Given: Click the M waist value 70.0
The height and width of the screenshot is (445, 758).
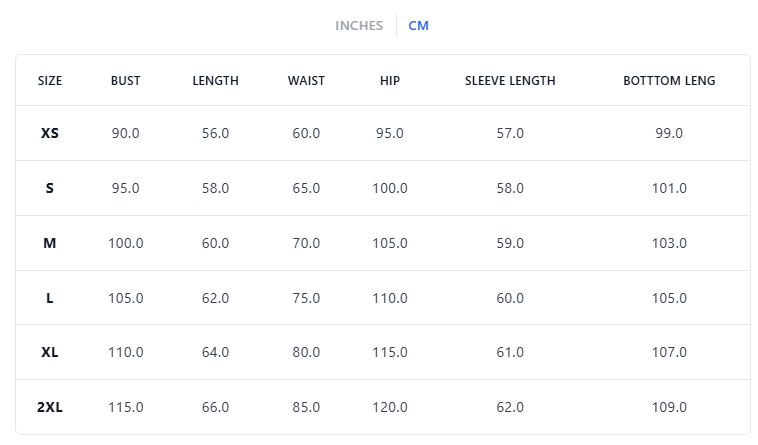Looking at the screenshot, I should [x=306, y=243].
